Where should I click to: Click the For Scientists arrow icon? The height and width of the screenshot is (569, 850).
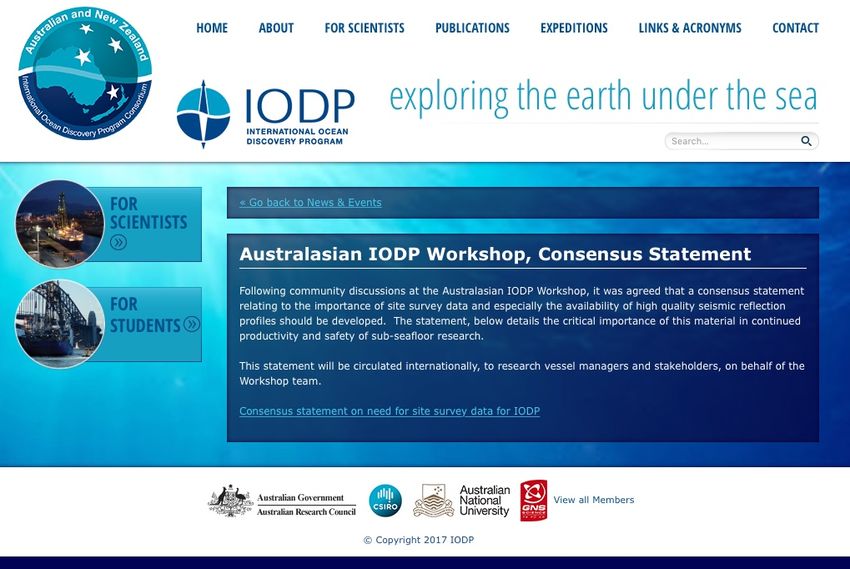pos(118,242)
